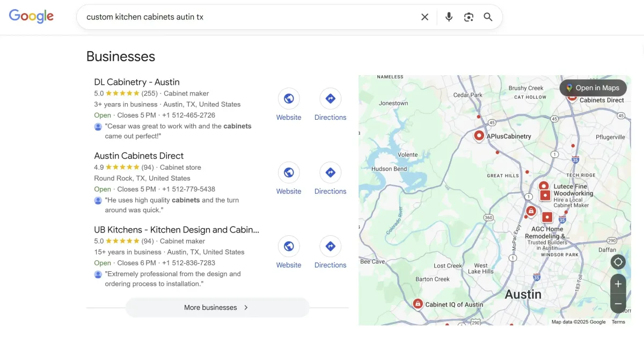
Task: Get directions icon for Austin Cabinets Direct
Action: pos(331,172)
